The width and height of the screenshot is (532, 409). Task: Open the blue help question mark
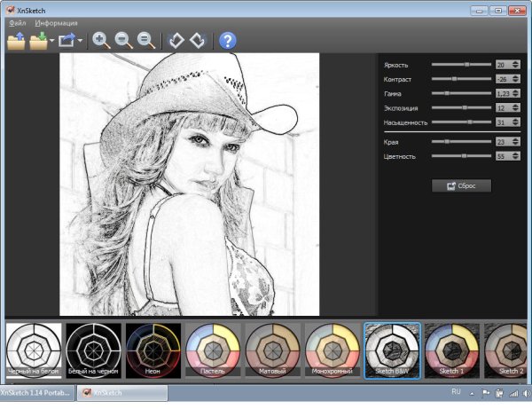[x=228, y=41]
